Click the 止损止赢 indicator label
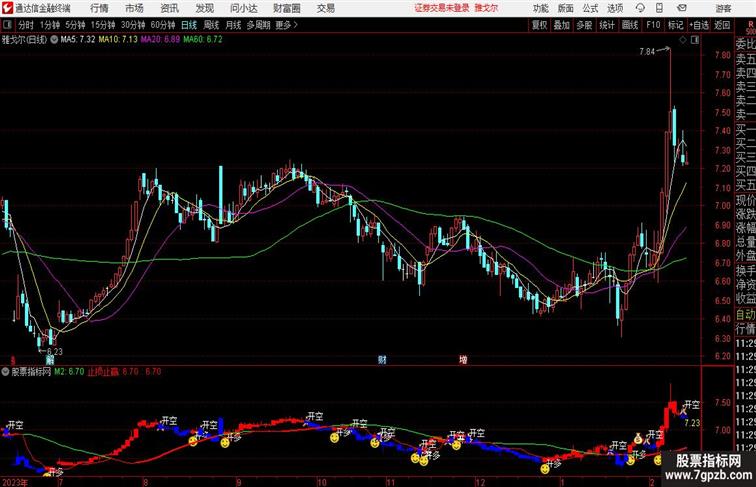Image resolution: width=756 pixels, height=487 pixels. (103, 372)
